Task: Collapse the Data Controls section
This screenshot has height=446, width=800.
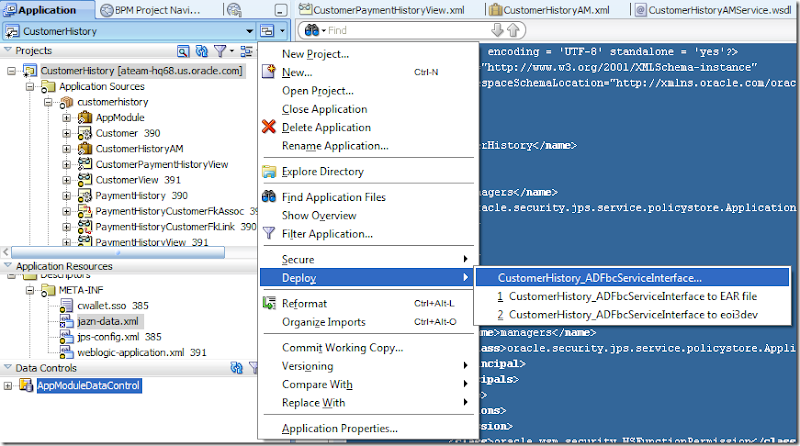Action: point(8,367)
